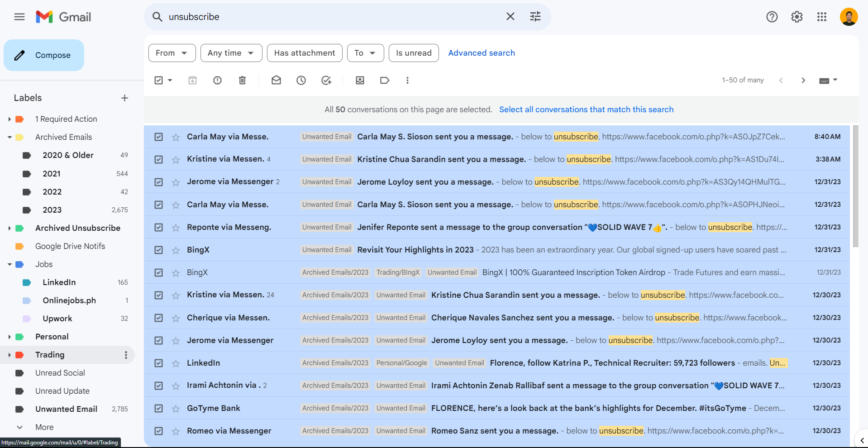Click the search magnifier icon
This screenshot has height=448, width=868.
pos(157,17)
